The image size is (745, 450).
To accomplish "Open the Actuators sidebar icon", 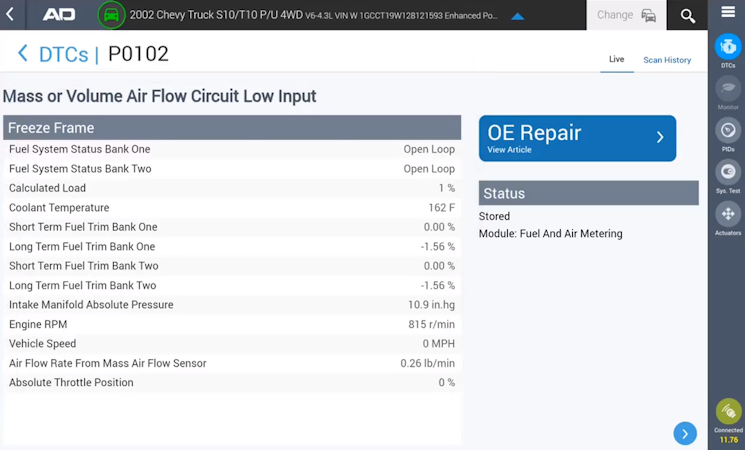I will [x=727, y=215].
